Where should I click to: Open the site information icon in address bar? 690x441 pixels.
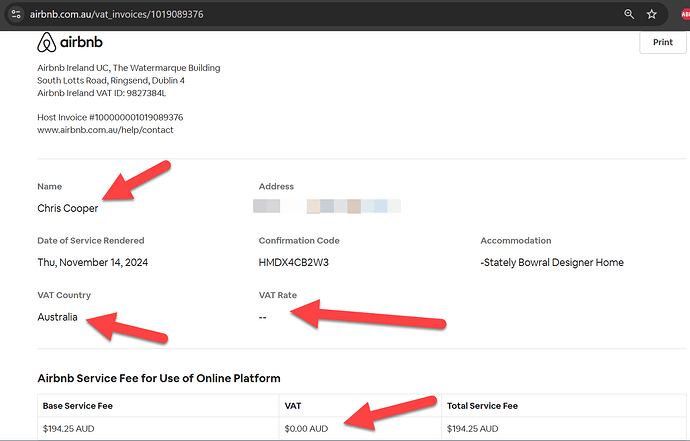[16, 14]
